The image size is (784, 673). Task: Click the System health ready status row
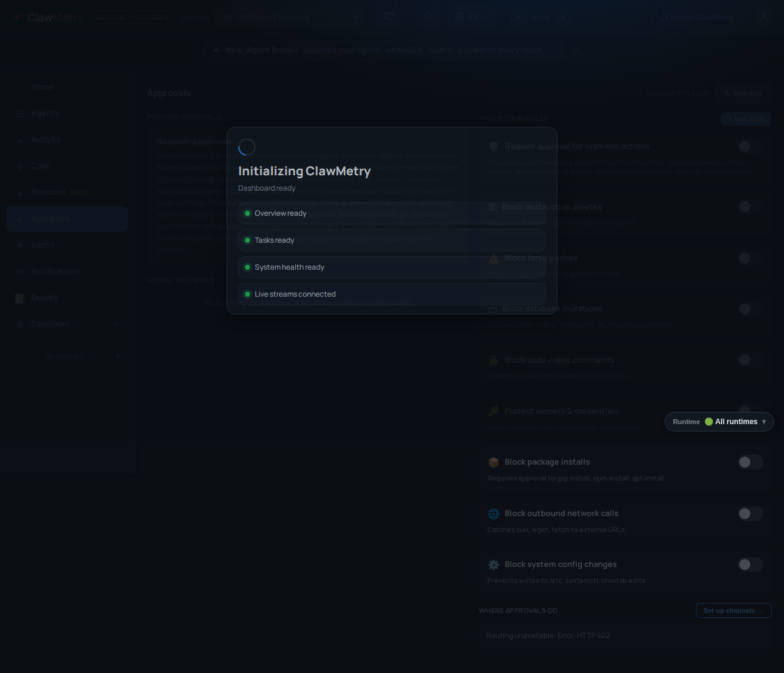pyautogui.click(x=392, y=267)
